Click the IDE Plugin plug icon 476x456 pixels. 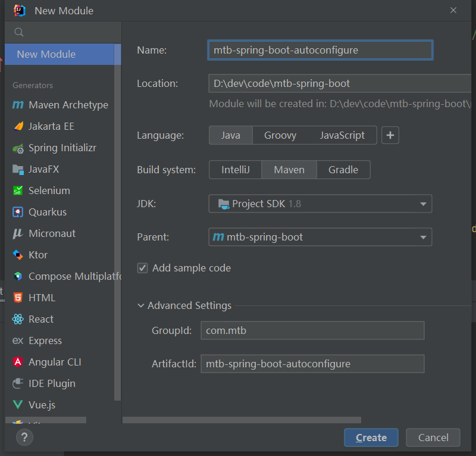coord(18,383)
